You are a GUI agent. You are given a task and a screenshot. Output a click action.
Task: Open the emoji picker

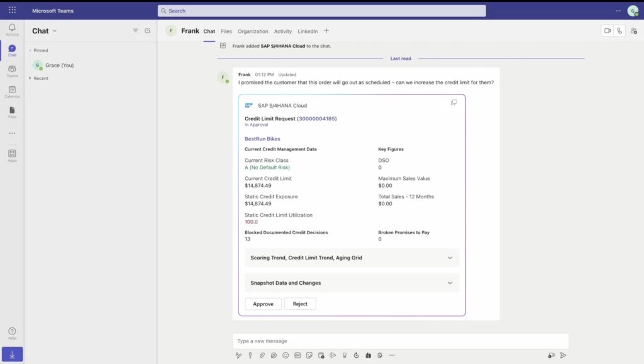tap(286, 355)
